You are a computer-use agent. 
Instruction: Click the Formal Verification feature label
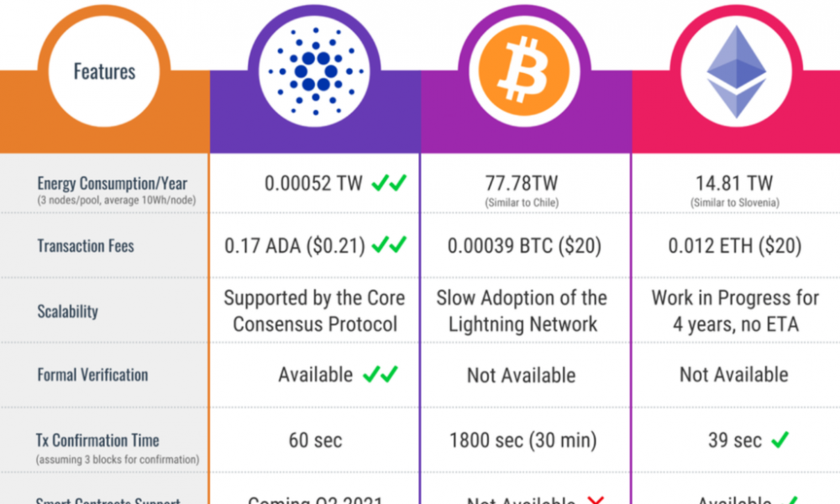(92, 375)
